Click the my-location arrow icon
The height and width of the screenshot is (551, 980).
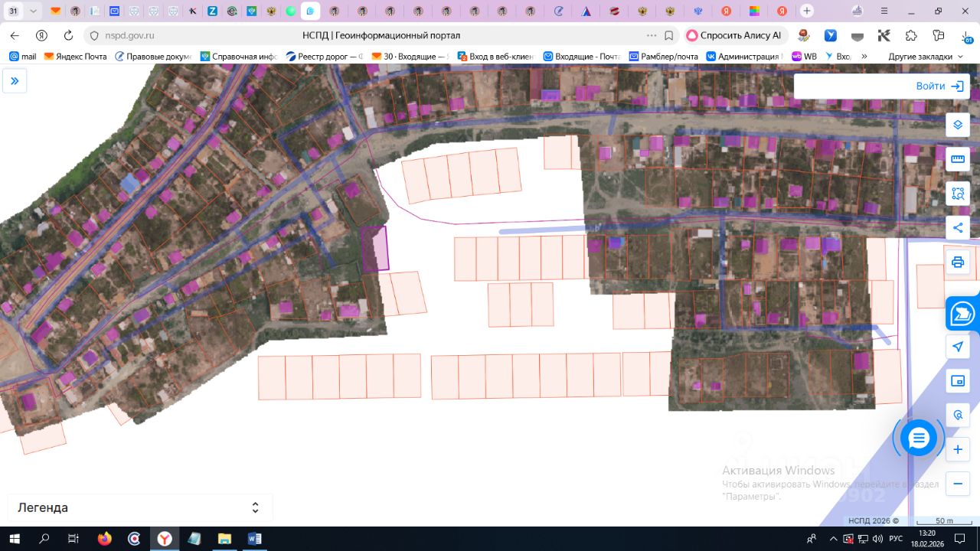[957, 347]
